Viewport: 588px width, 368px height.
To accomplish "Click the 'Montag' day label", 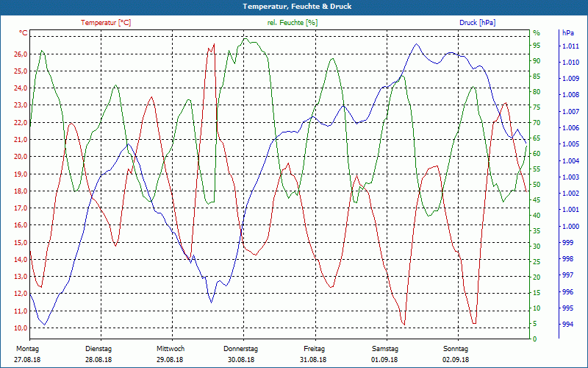I will pos(27,349).
